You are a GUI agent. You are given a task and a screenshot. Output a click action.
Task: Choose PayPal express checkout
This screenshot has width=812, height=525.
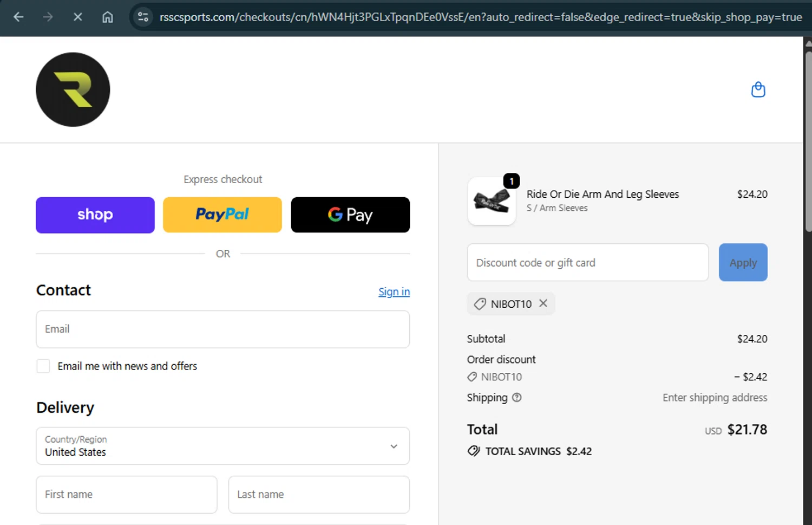[x=222, y=215]
